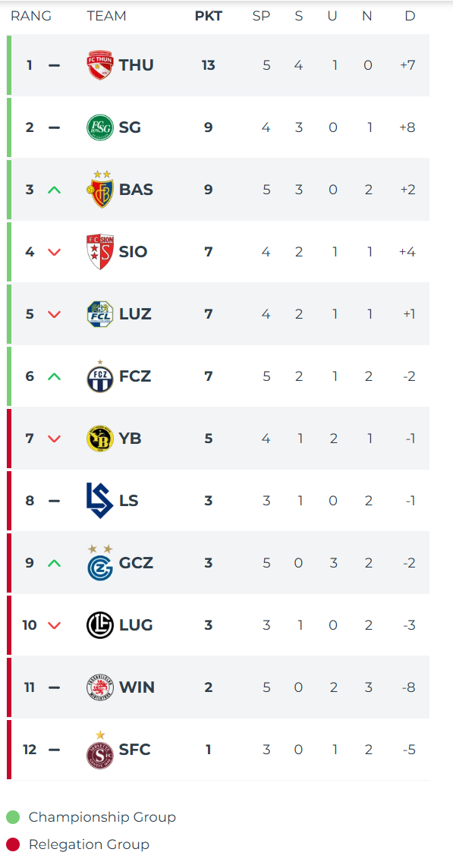Viewport: 453px width, 868px height.
Task: Click the FC Thun team logo
Action: click(100, 65)
